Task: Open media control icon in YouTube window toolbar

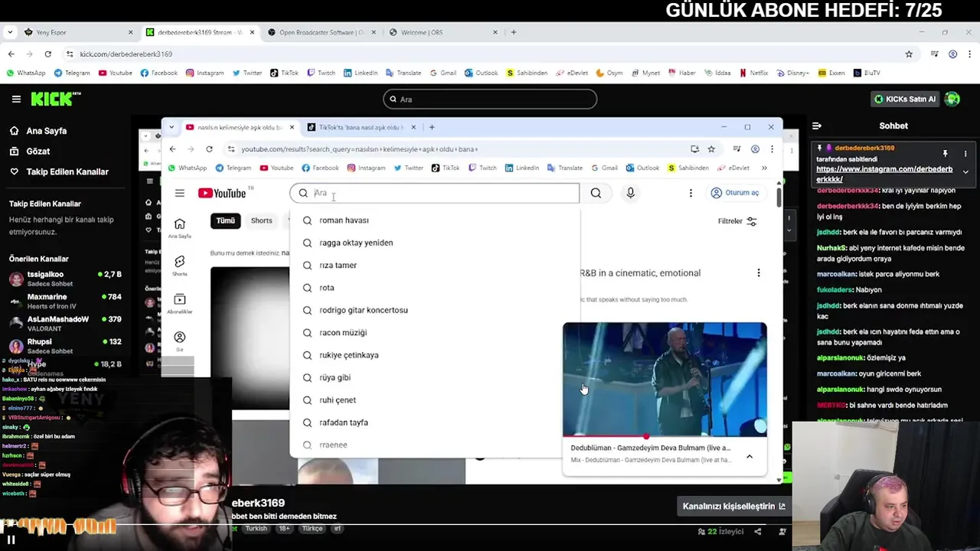Action: coord(737,149)
